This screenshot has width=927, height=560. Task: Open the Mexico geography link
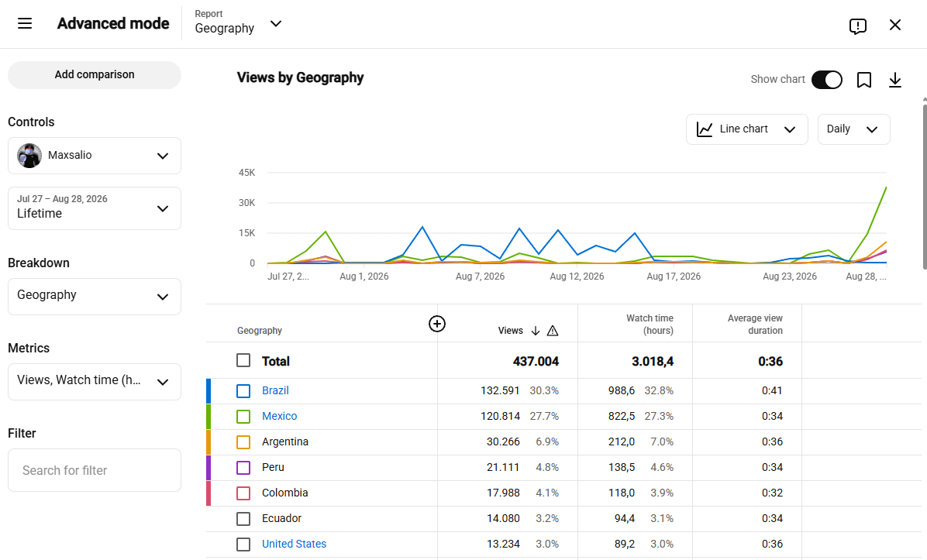coord(279,417)
